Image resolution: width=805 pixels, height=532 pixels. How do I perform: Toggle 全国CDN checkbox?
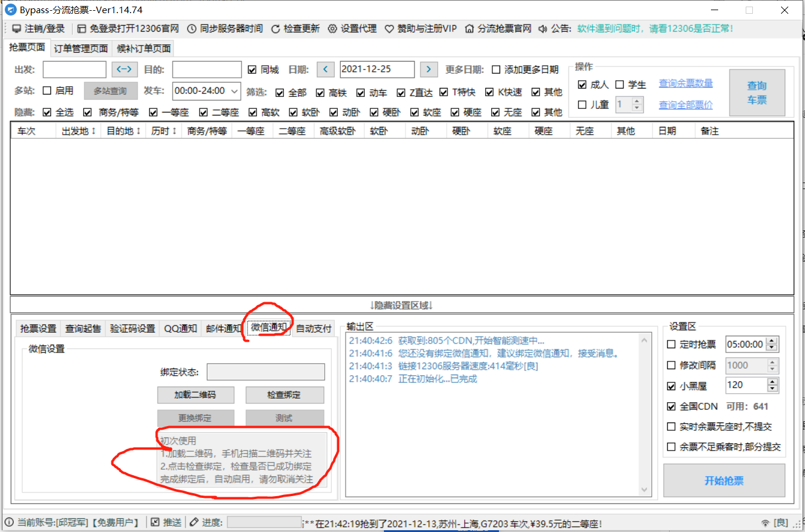671,406
